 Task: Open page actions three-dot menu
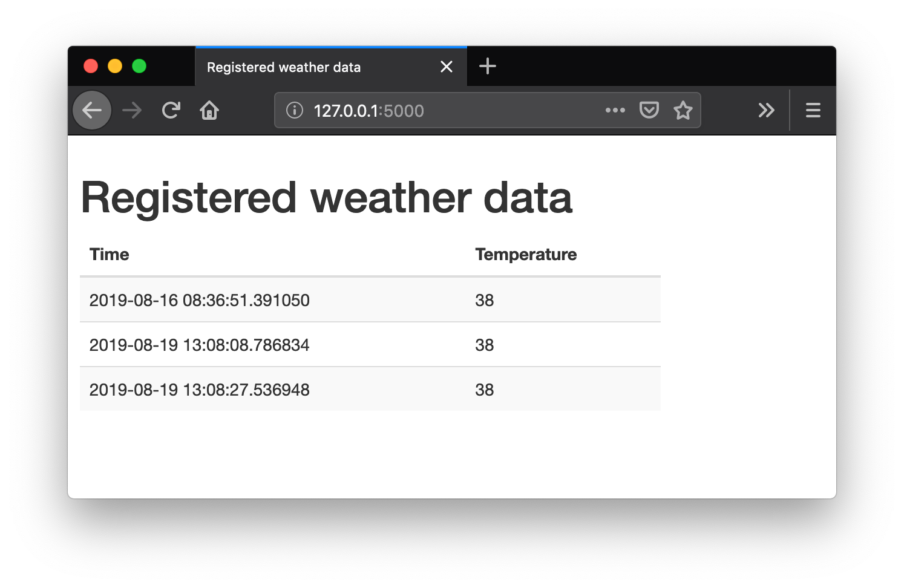point(615,110)
